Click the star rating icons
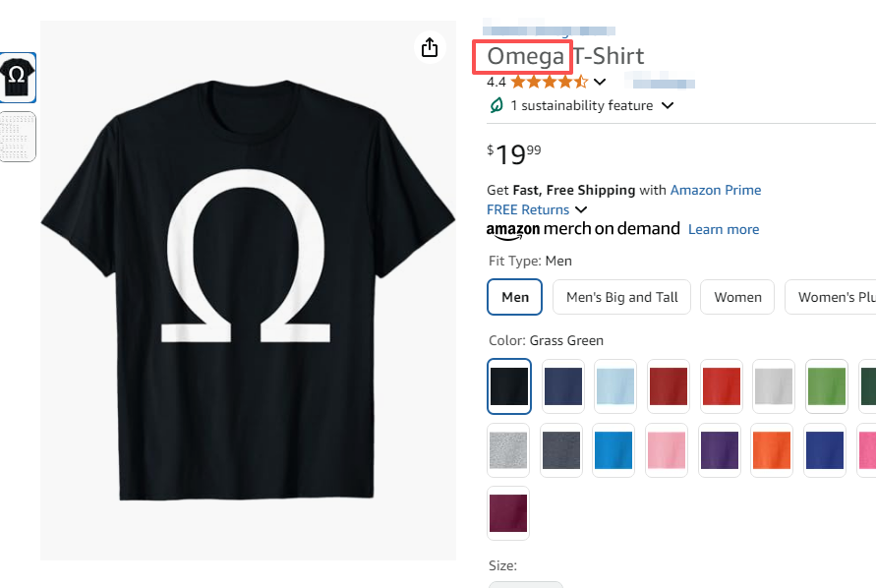 pyautogui.click(x=549, y=82)
